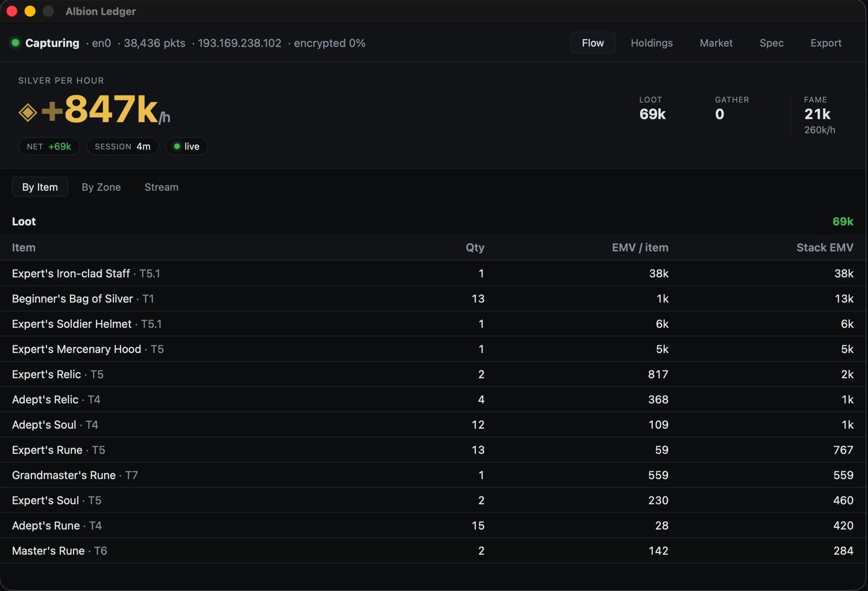Select the By Item view
Viewport: 868px width, 591px height.
click(40, 187)
